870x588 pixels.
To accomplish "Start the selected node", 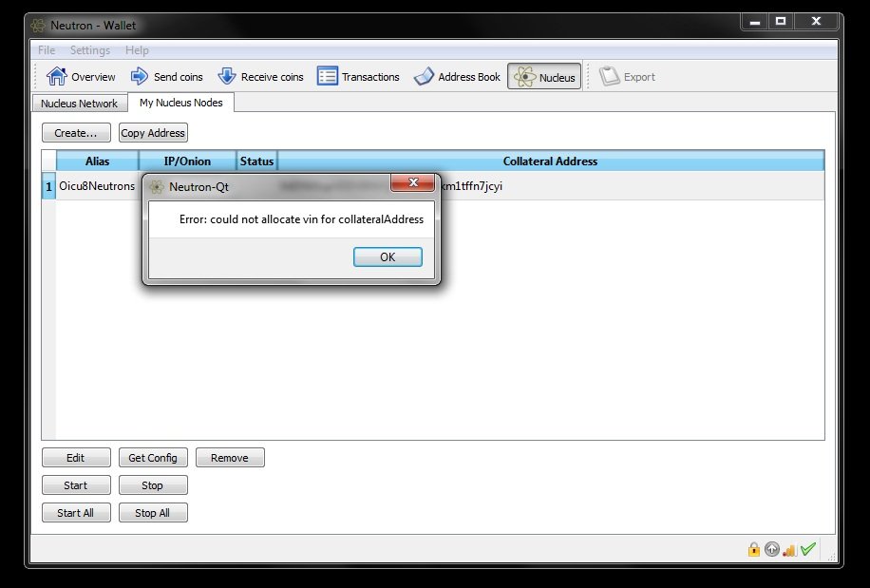I will pos(76,485).
